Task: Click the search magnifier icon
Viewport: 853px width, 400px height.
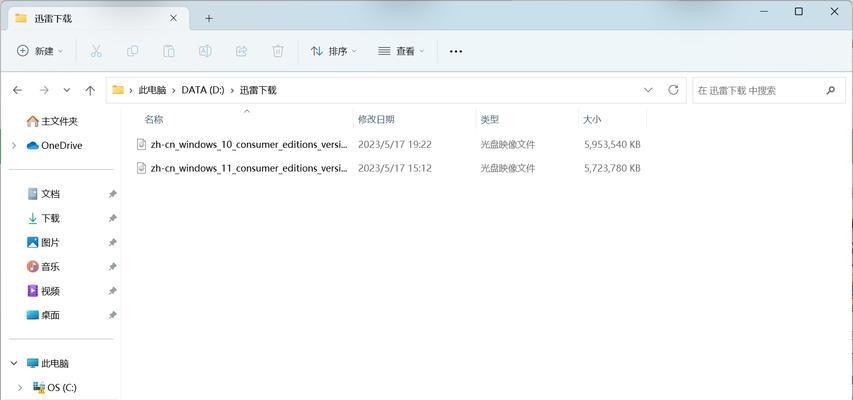Action: coord(831,90)
